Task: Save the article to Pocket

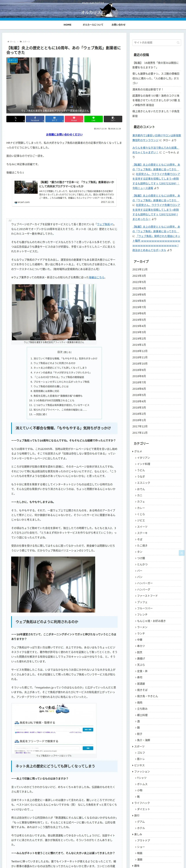Action: coord(74,119)
